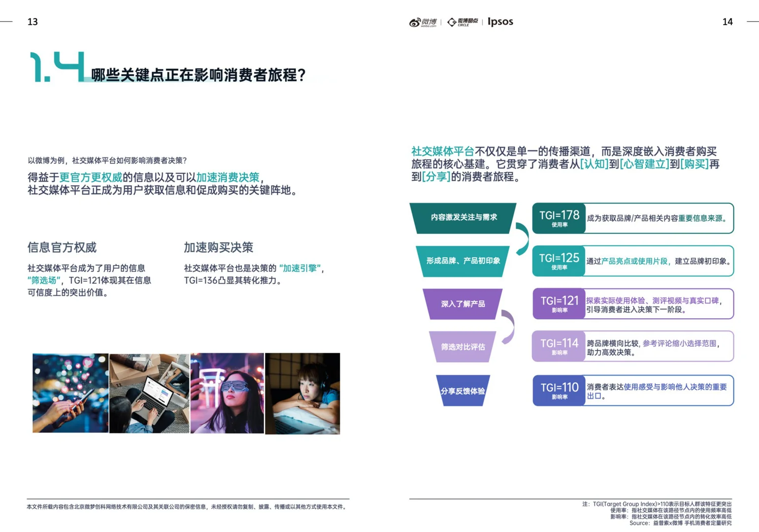Viewport: 759px width, 532px height.
Task: Click the subheading 信息官方权威
Action: pyautogui.click(x=62, y=247)
